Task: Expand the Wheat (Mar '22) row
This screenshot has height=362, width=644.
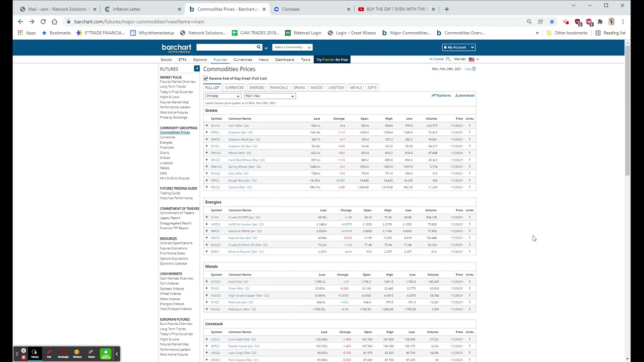Action: (206, 153)
